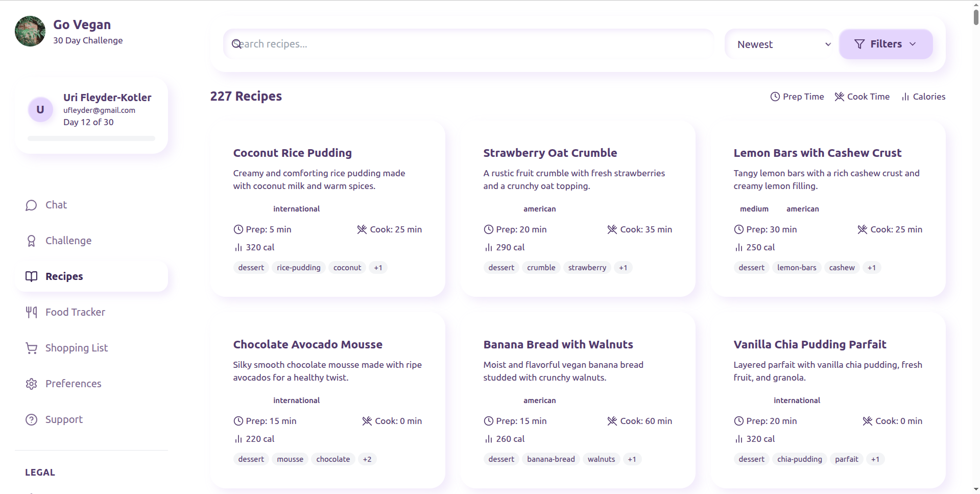Click the Chat speech bubble icon
980x494 pixels.
tap(31, 205)
